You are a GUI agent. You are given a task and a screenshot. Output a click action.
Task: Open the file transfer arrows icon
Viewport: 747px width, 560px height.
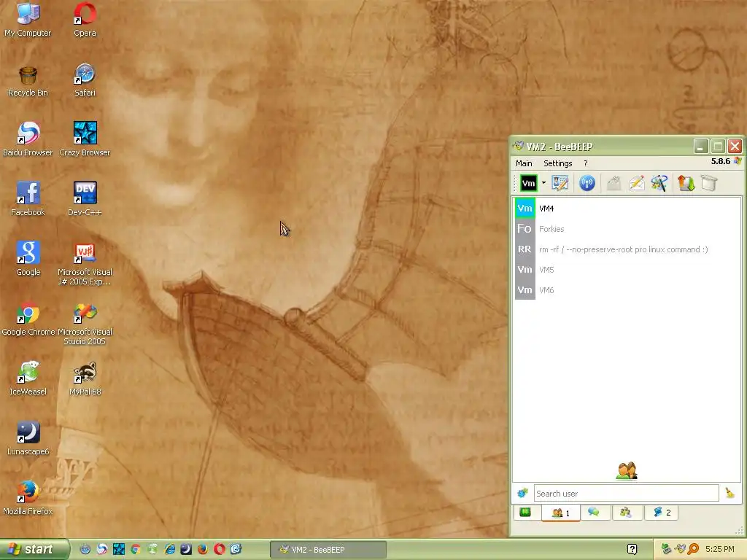[x=686, y=183]
